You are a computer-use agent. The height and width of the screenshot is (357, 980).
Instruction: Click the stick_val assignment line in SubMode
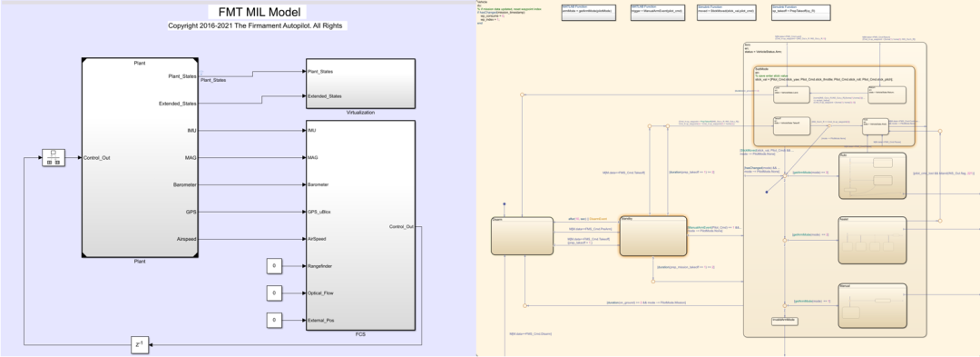[823, 79]
